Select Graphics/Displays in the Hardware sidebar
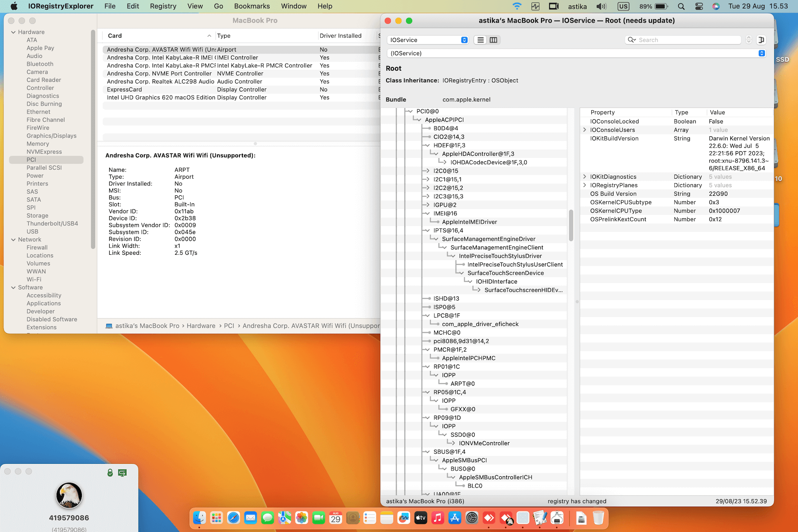The width and height of the screenshot is (798, 532). pyautogui.click(x=52, y=136)
